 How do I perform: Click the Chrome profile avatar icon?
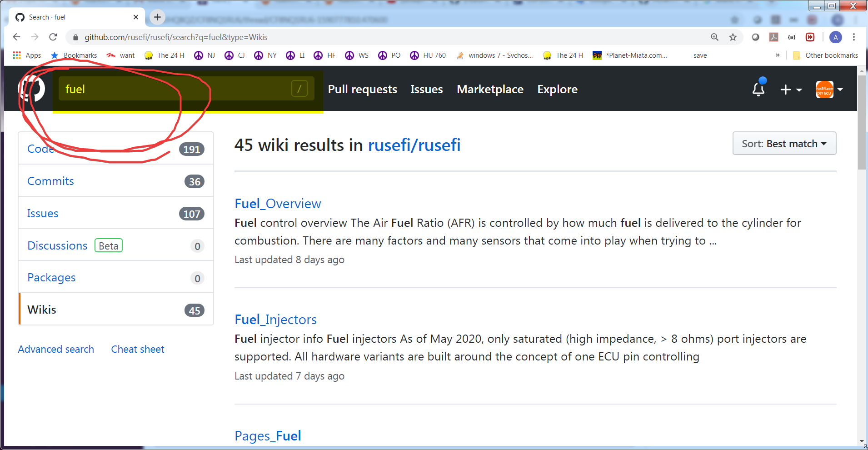835,37
